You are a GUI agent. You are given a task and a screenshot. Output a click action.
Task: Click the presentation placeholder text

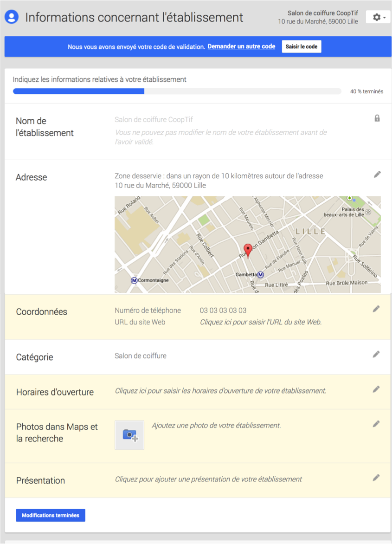click(208, 479)
